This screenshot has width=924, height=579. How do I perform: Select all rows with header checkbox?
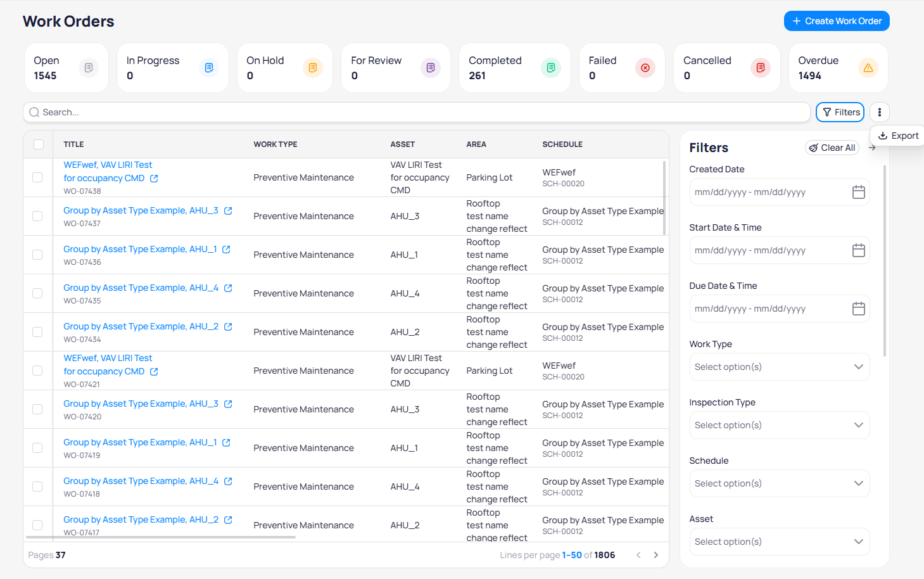[x=39, y=144]
